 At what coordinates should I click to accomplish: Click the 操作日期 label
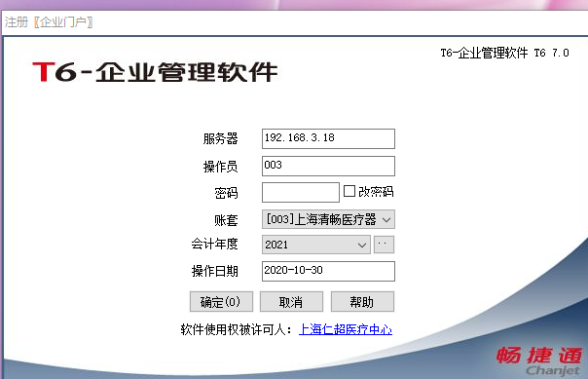(x=214, y=271)
